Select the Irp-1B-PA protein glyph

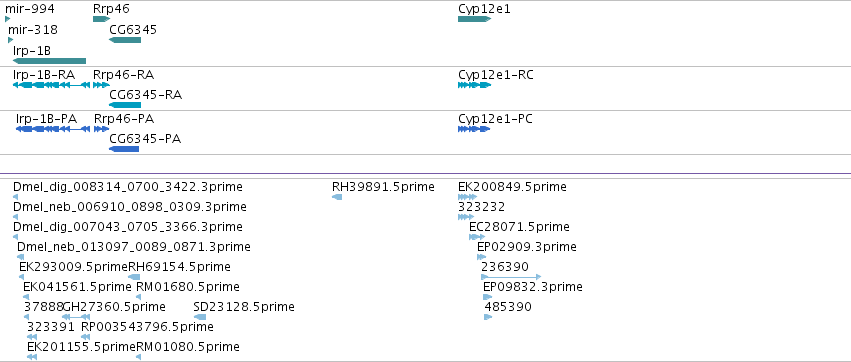click(x=53, y=129)
